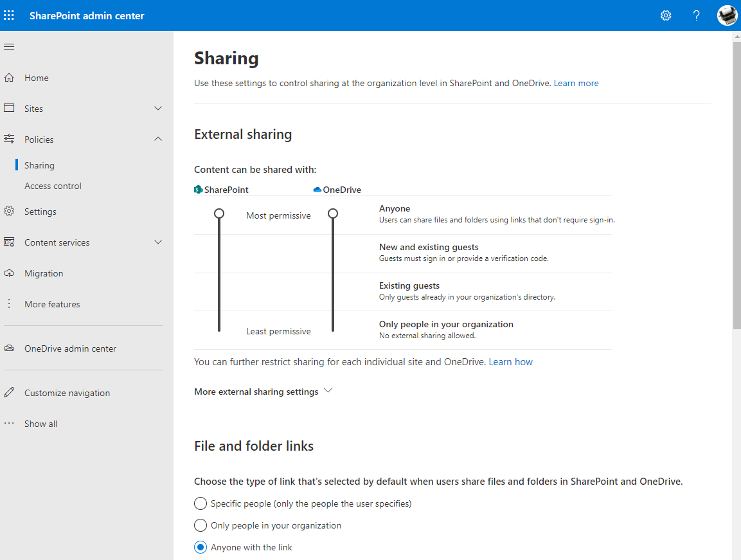
Task: Click the vertical page scrollbar thumb
Action: coord(737,185)
